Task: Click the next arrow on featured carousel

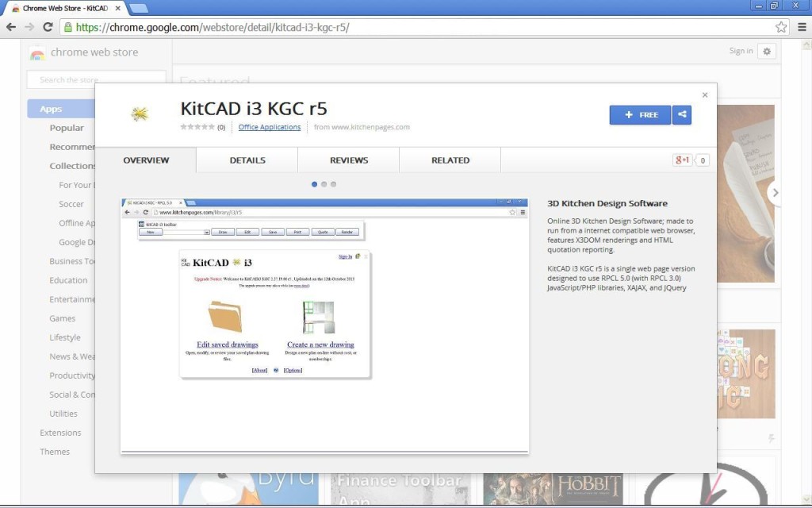Action: (774, 193)
